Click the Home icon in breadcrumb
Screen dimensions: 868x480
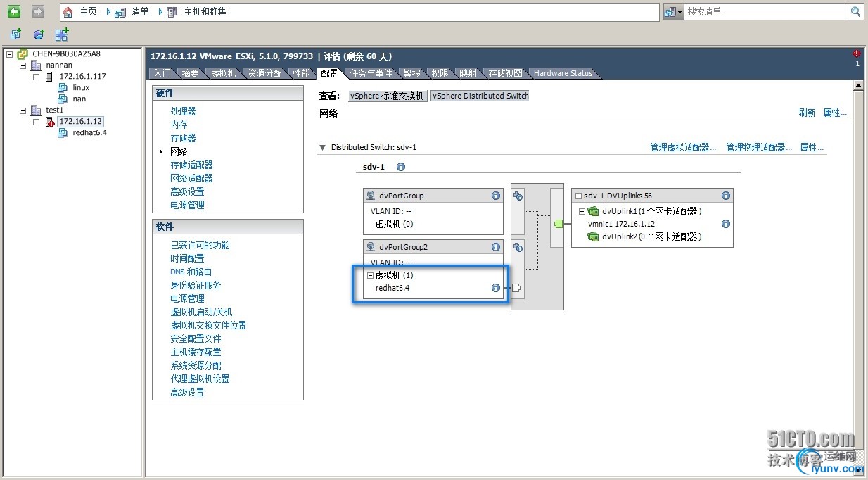pos(68,11)
